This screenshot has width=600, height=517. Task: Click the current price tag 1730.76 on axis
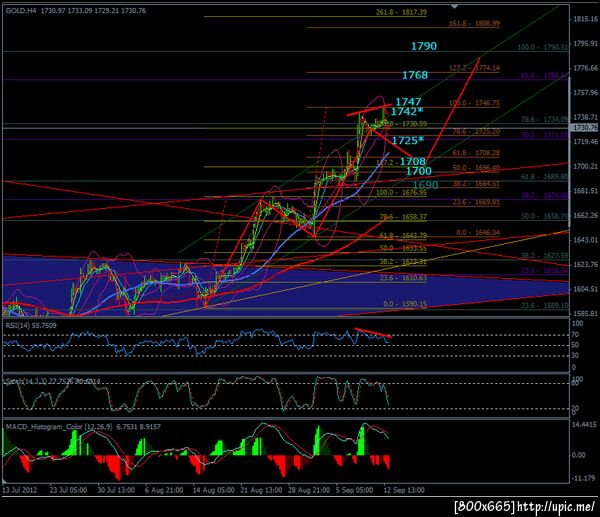[584, 127]
